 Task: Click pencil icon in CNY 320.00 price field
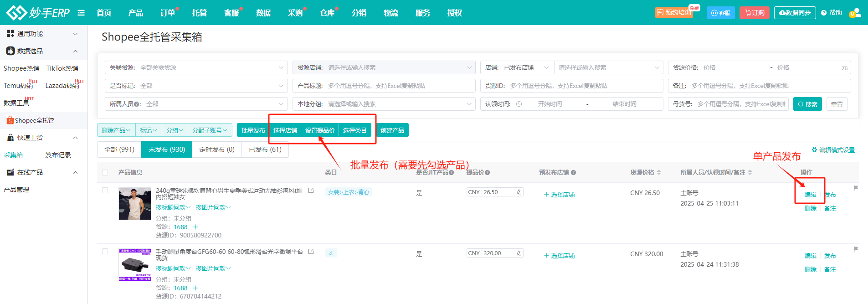coord(519,253)
